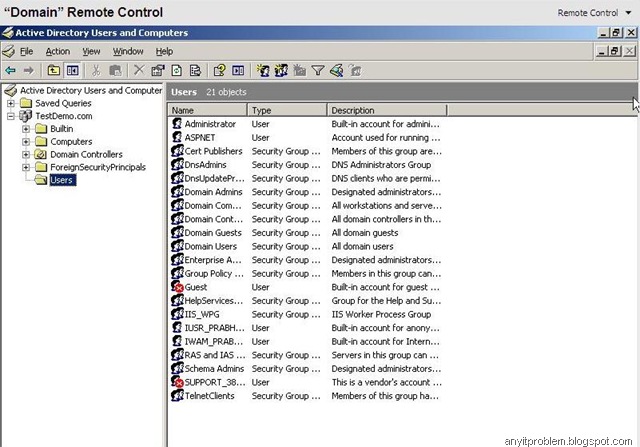Open Properties via toolbar icon
The image size is (640, 447).
point(158,71)
